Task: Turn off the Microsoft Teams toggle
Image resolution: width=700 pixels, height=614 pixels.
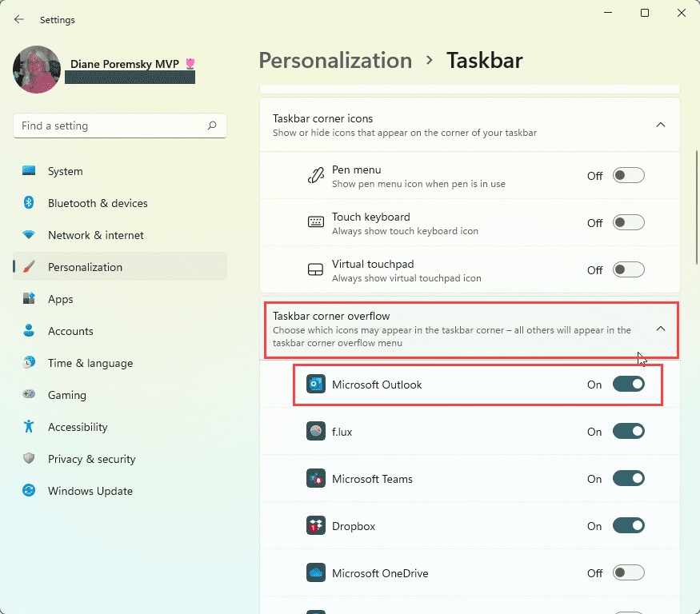Action: click(629, 478)
